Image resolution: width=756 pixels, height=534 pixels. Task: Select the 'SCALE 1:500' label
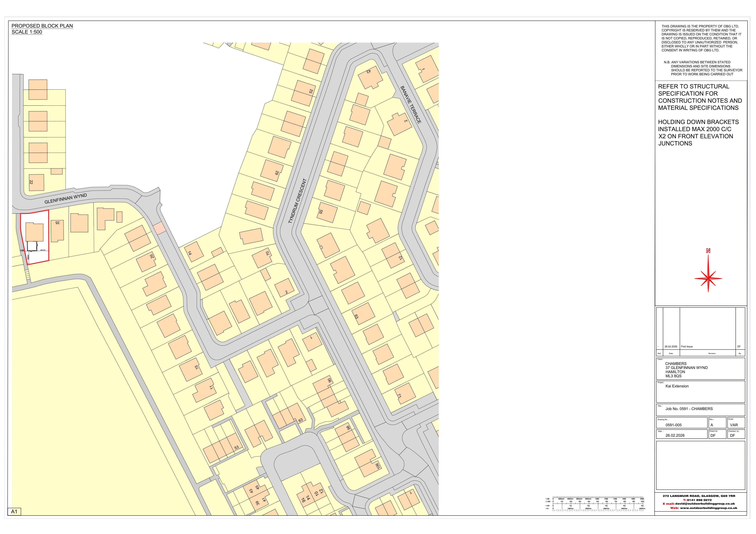coord(27,32)
